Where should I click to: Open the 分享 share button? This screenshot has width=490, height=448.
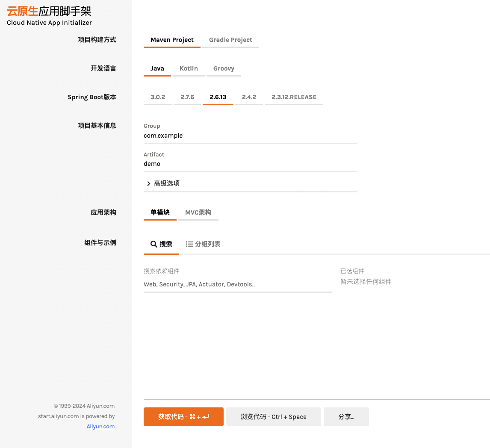pyautogui.click(x=346, y=417)
